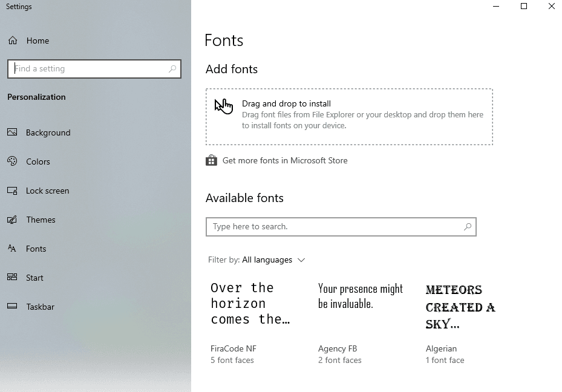This screenshot has width=562, height=392.
Task: Click the Type here to search box
Action: pos(333,227)
